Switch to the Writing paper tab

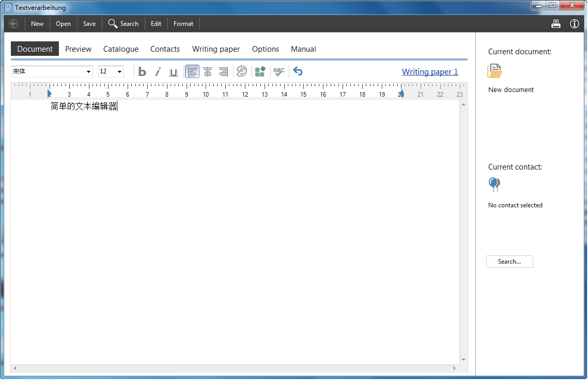coord(216,49)
